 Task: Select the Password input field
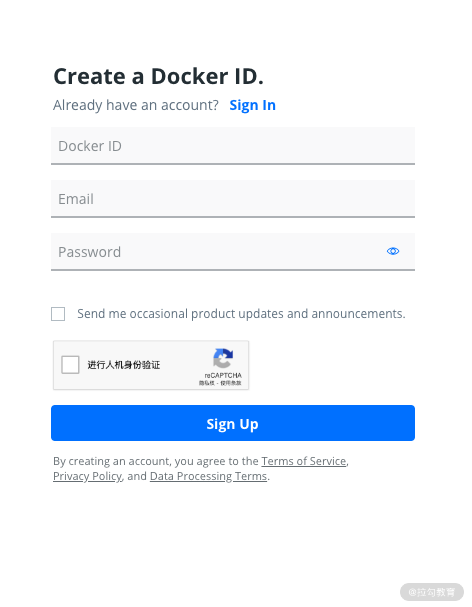pyautogui.click(x=233, y=252)
